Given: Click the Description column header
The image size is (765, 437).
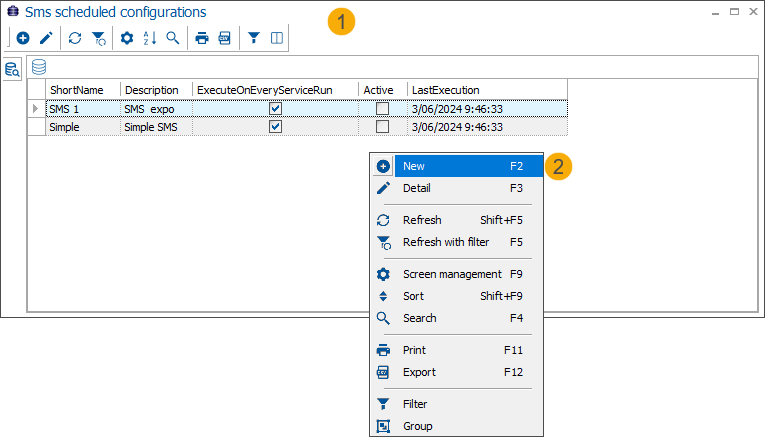Looking at the screenshot, I should (x=157, y=90).
